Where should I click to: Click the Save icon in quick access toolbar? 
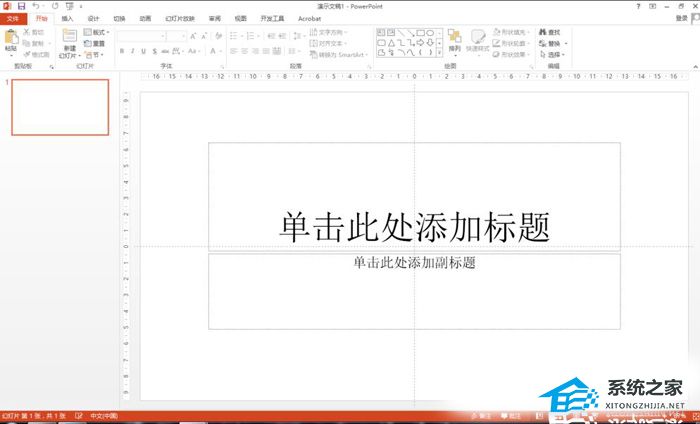(x=21, y=6)
